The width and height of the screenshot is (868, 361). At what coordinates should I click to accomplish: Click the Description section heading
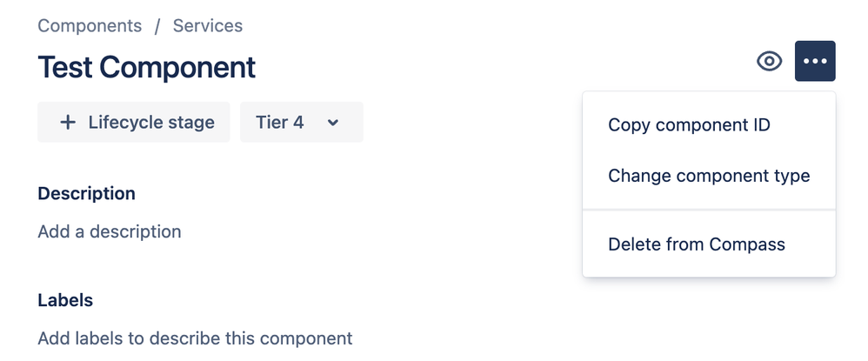coord(86,193)
